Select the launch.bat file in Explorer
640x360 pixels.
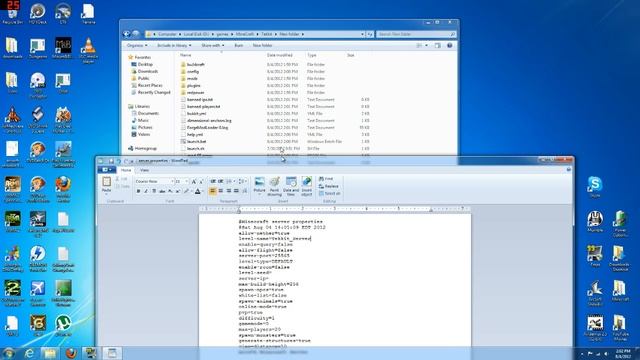[x=193, y=142]
